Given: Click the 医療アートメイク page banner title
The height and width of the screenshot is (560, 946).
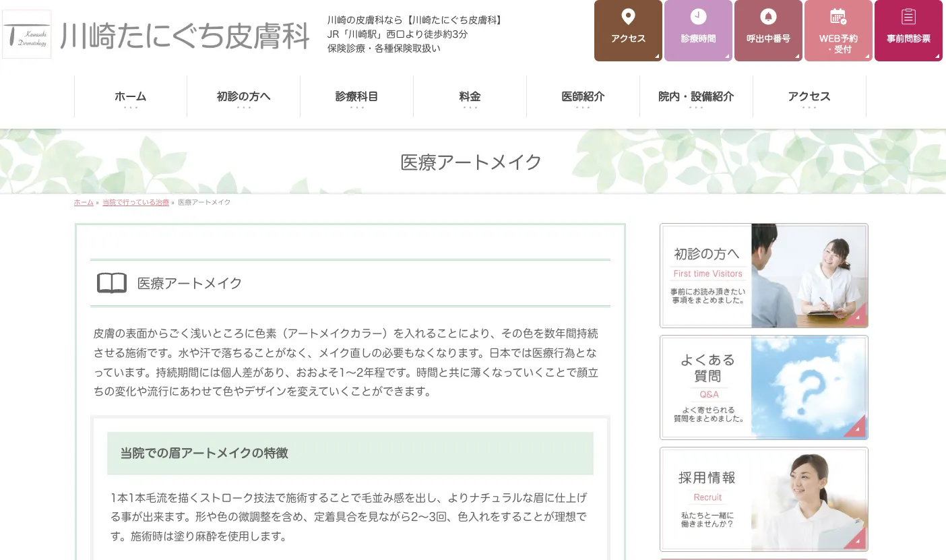Looking at the screenshot, I should coord(472,162).
